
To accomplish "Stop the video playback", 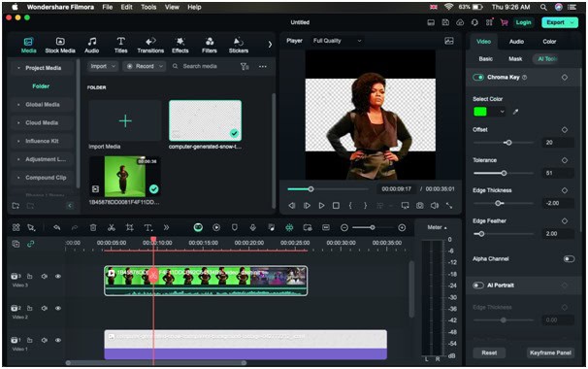I will pyautogui.click(x=336, y=205).
